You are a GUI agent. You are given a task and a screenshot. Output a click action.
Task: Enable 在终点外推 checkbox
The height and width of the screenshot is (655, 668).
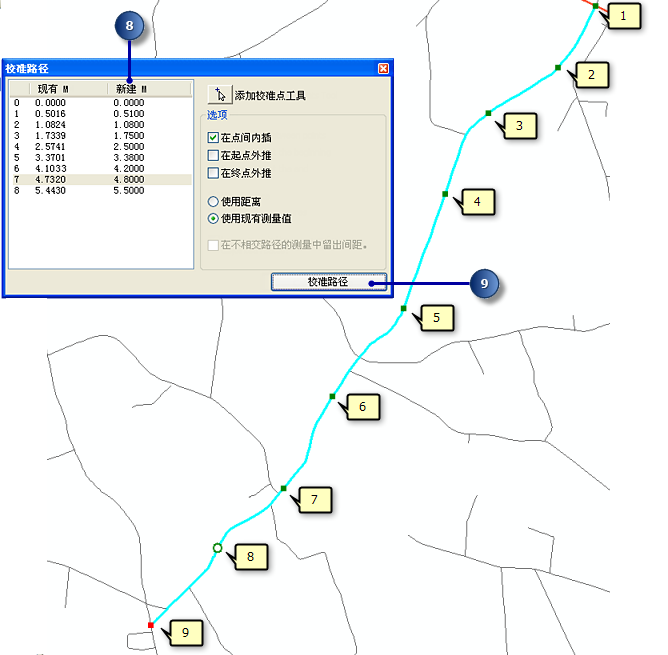[x=213, y=173]
